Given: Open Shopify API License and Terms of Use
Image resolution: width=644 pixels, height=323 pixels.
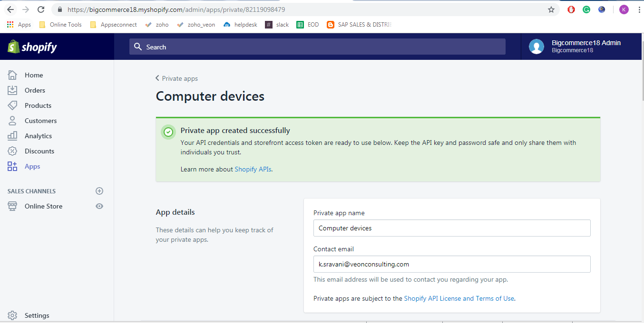Looking at the screenshot, I should (459, 298).
